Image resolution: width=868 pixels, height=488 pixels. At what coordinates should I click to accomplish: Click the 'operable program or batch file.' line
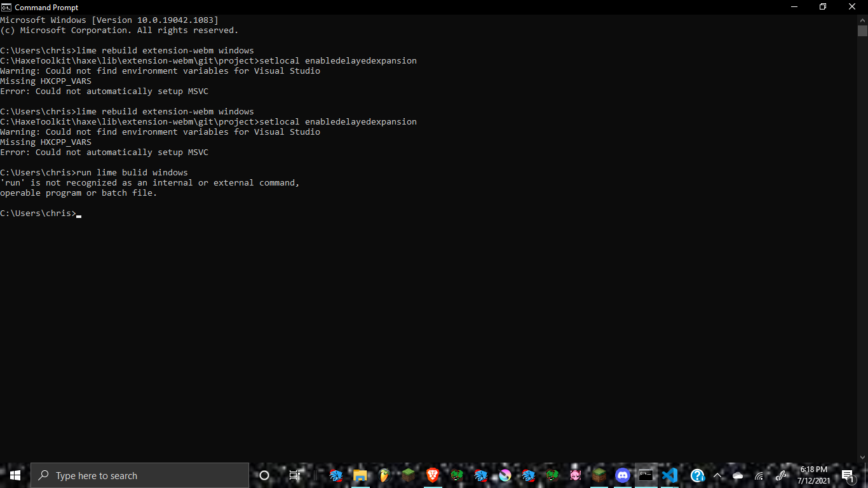coord(79,193)
